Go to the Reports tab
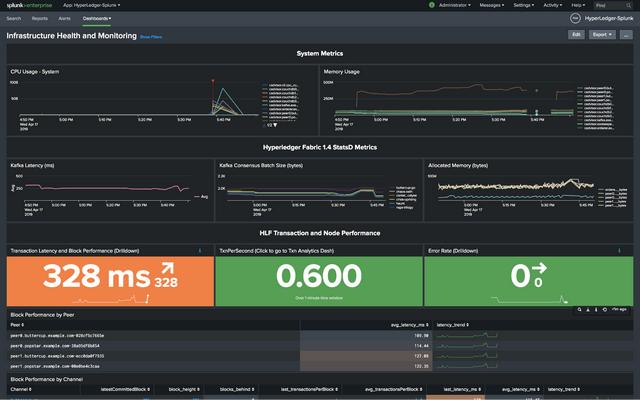640x400 pixels. (x=40, y=18)
